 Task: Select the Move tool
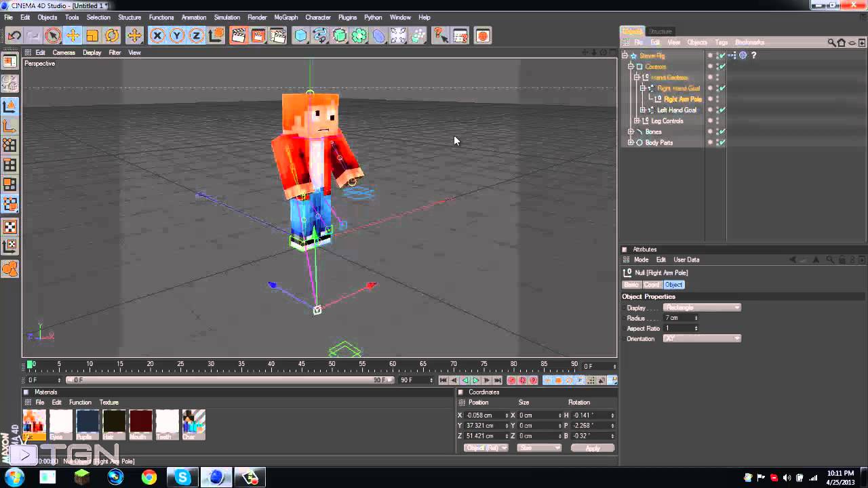73,36
